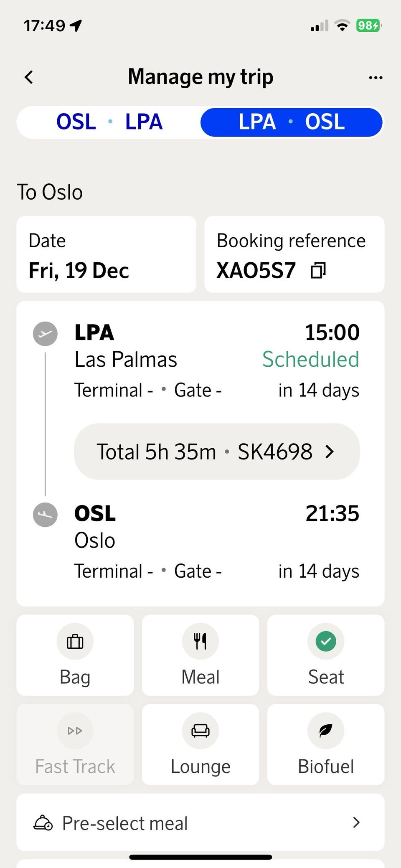Tap the chevron next to SK4698
The width and height of the screenshot is (401, 868).
point(330,452)
